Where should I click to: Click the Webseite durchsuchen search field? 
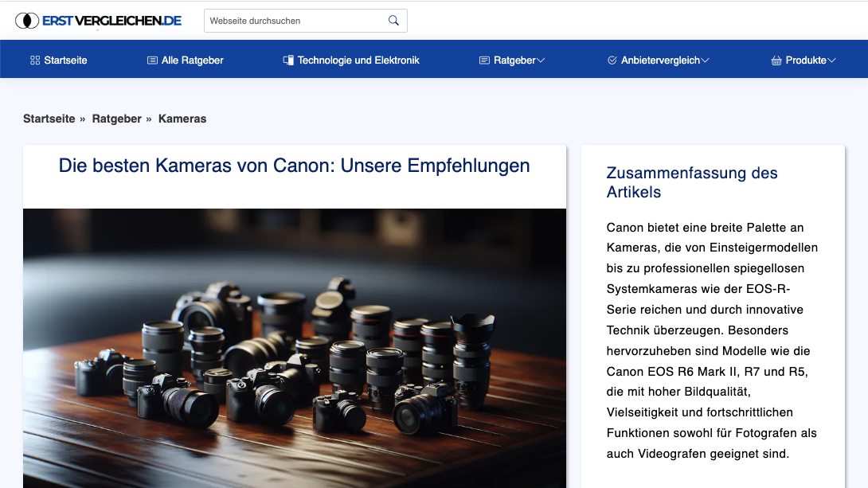pyautogui.click(x=295, y=20)
